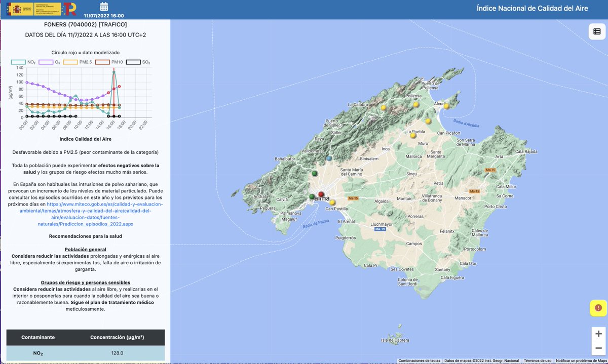Click the Recomendaciones para la salud heading
Screen dimensions: 608x364
[85, 236]
